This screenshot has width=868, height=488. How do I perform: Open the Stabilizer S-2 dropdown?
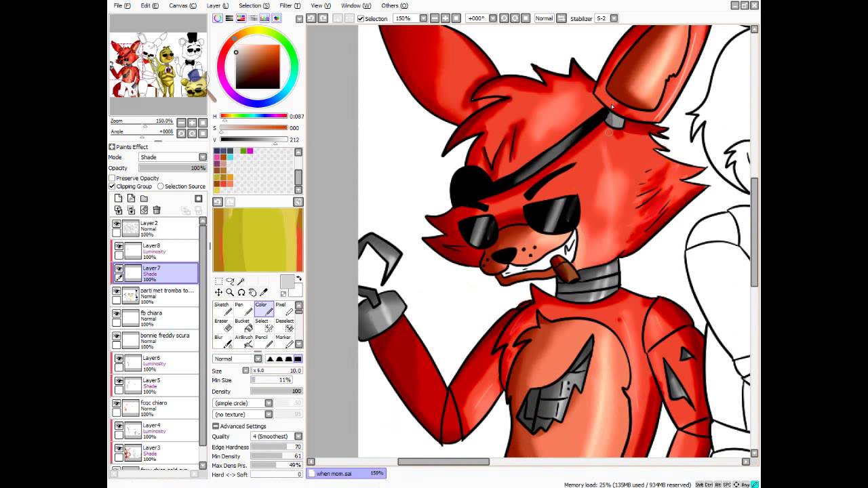(607, 18)
